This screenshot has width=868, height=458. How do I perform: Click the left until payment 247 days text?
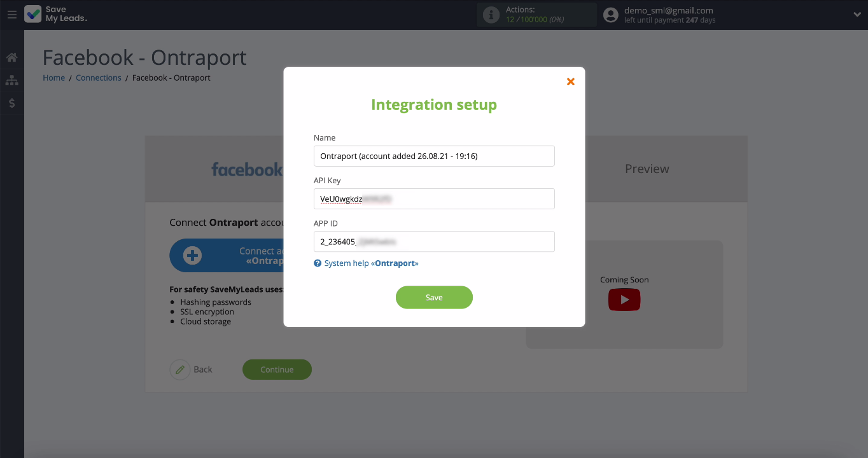tap(670, 20)
